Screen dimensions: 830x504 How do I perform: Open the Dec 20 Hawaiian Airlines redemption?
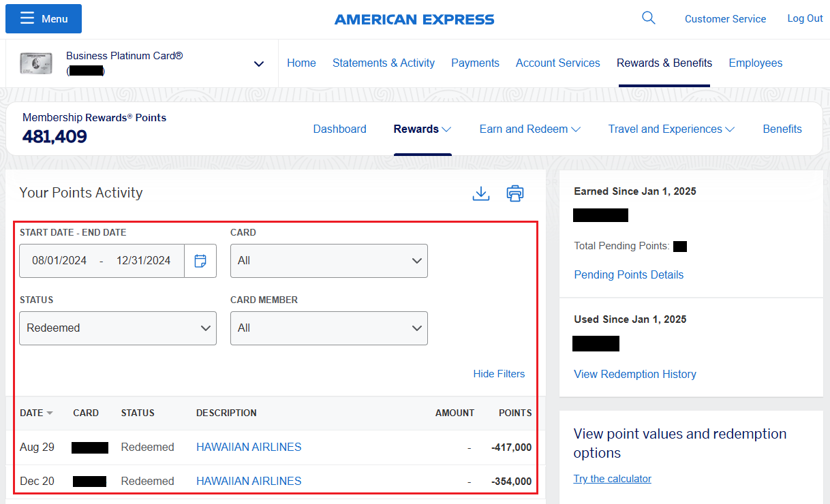[249, 482]
